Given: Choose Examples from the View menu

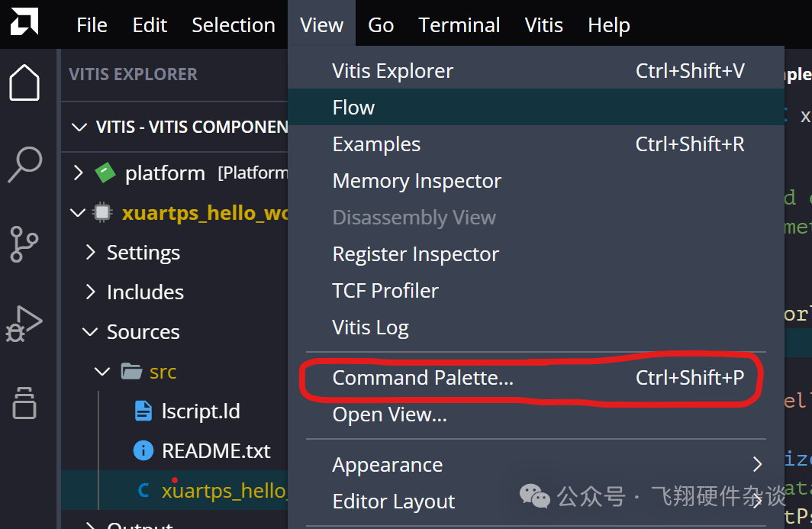Looking at the screenshot, I should click(x=536, y=144).
